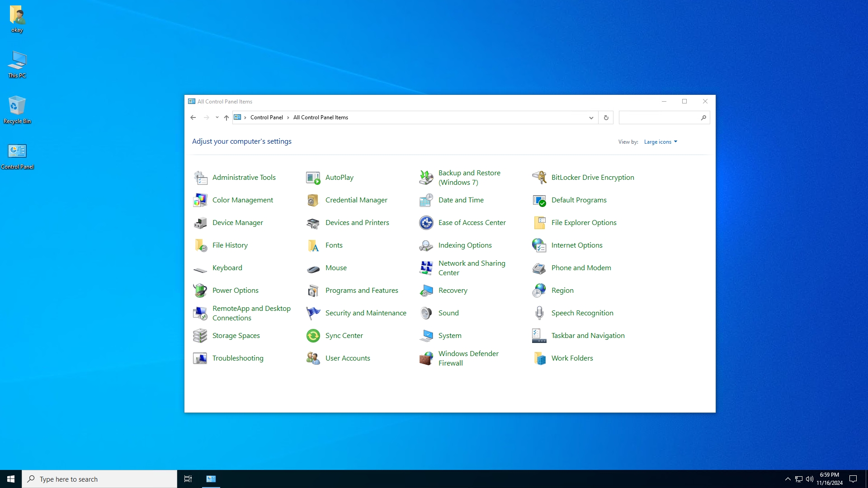Open the Programs and Features link

click(x=362, y=291)
